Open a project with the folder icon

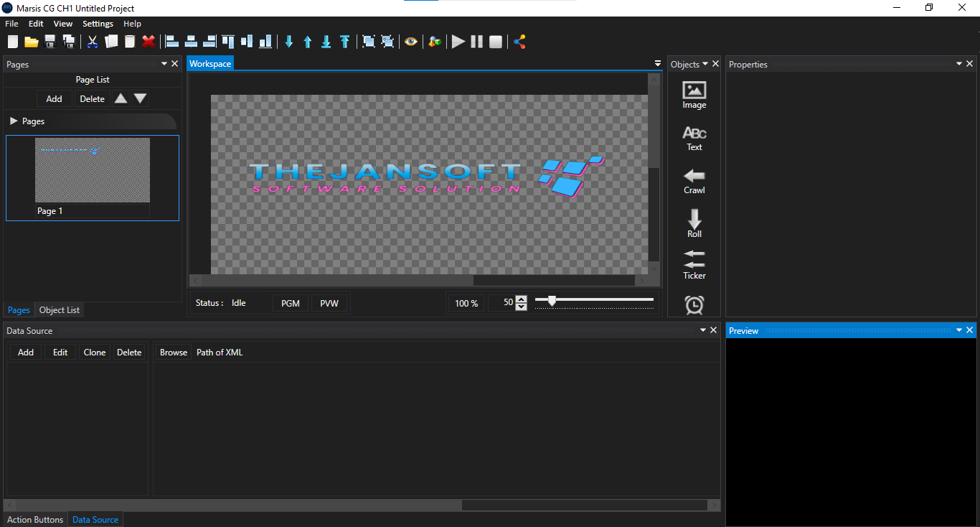tap(32, 42)
